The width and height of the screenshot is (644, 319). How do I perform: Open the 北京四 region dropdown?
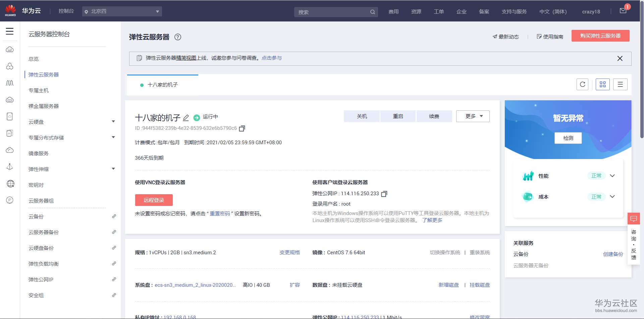(x=122, y=11)
